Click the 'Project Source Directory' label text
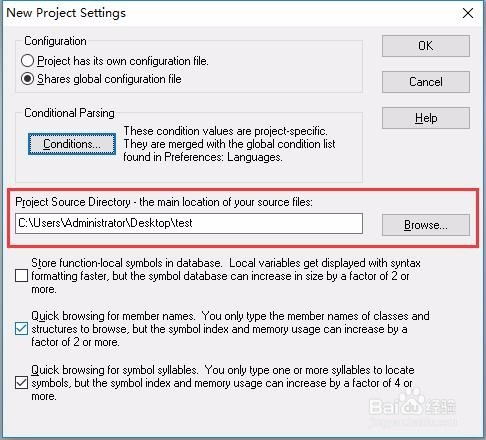The height and width of the screenshot is (440, 486). (73, 202)
